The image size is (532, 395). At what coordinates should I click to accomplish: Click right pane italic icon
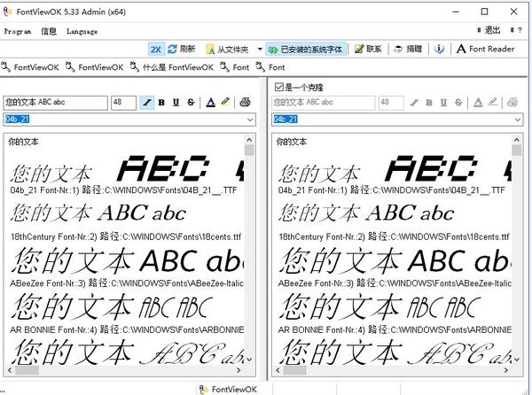[414, 103]
